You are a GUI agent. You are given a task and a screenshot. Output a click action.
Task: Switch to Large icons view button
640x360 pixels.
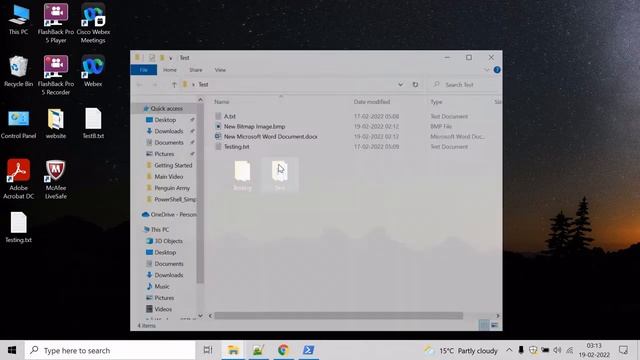click(x=495, y=325)
